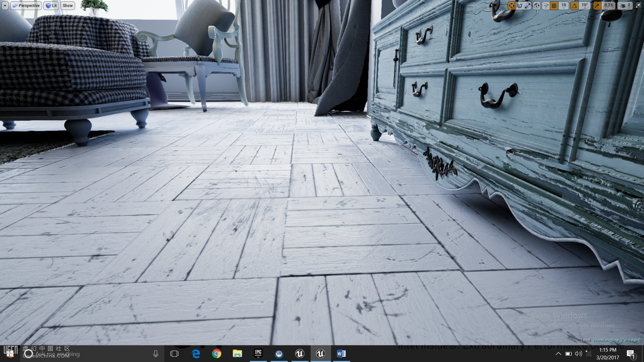Viewport: 644px width, 362px height.
Task: Select the Scale gizmo tool
Action: [x=528, y=6]
